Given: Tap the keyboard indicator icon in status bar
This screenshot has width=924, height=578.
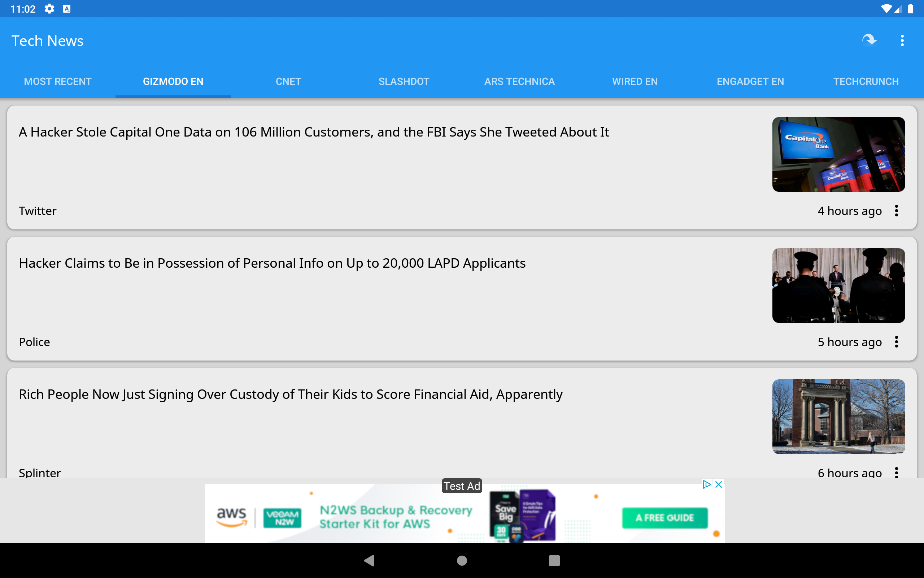Looking at the screenshot, I should coord(67,9).
